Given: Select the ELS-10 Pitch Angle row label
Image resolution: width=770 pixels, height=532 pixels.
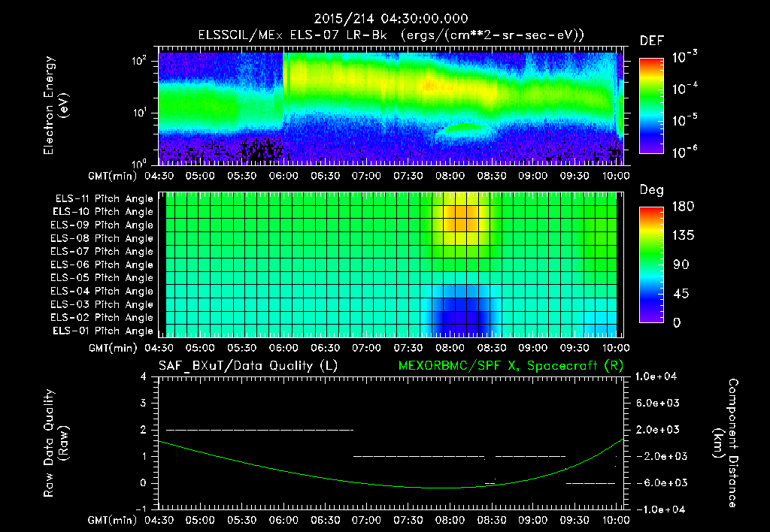Looking at the screenshot, I should (x=103, y=212).
